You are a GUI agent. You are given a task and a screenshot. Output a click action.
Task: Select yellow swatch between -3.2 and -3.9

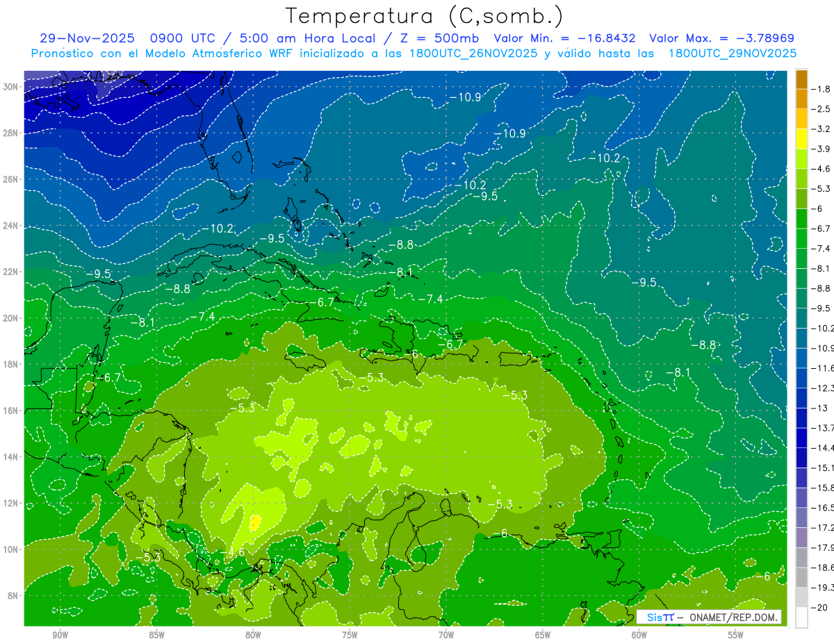[801, 139]
